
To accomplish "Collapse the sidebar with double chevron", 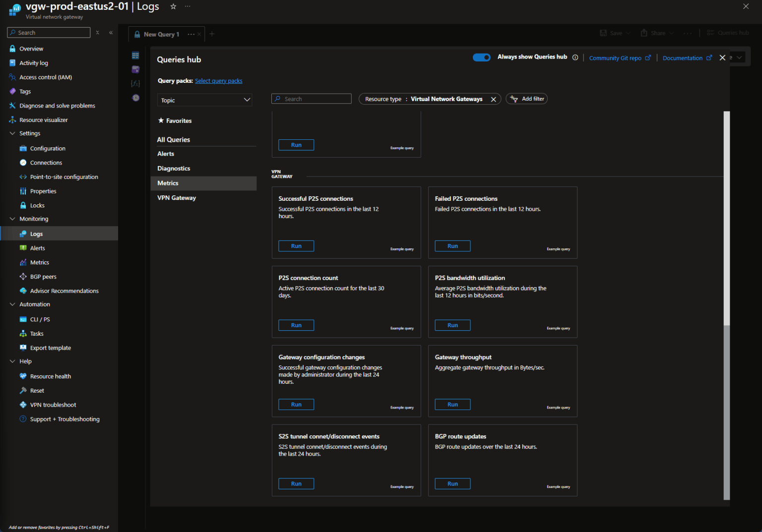I will tap(111, 33).
